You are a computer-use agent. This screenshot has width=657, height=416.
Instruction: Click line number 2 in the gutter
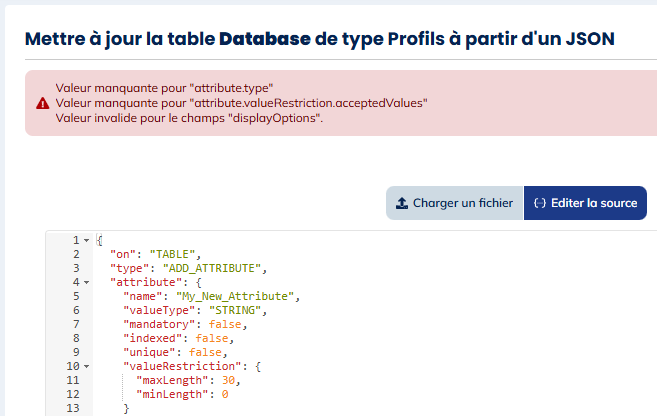(75, 255)
